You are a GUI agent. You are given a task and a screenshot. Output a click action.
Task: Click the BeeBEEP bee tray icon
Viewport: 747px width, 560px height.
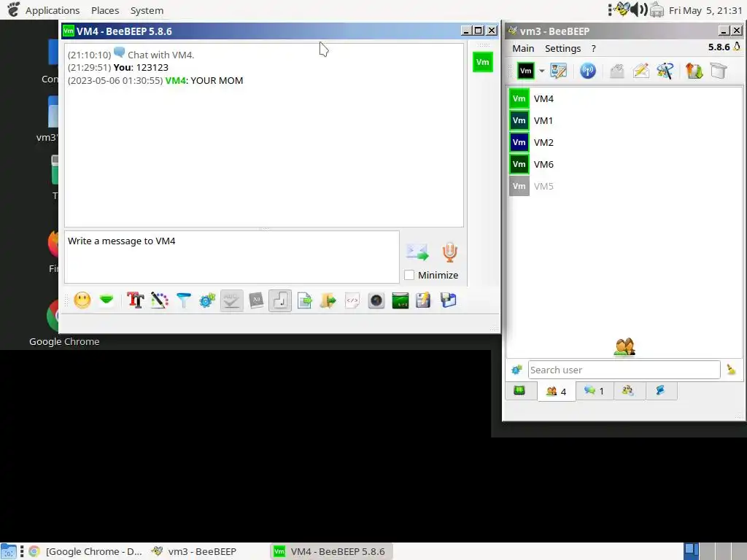point(622,9)
